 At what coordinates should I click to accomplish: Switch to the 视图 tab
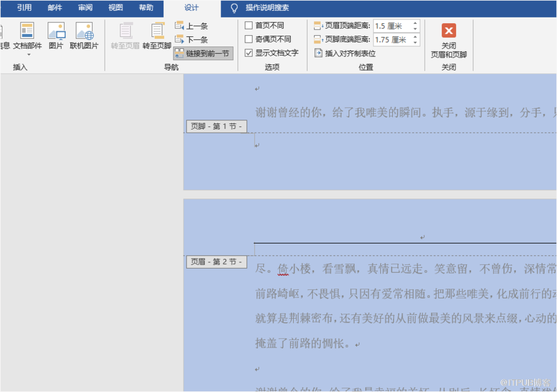(115, 8)
